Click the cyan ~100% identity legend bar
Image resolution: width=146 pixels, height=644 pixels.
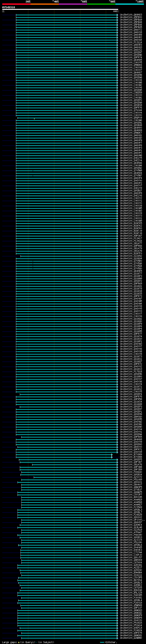pyautogui.click(x=129, y=4)
